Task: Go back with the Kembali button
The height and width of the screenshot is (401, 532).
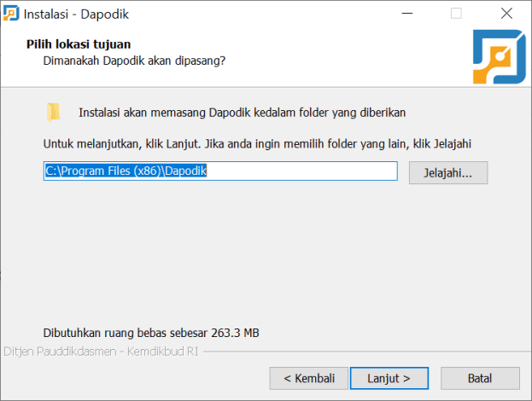Action: [308, 378]
